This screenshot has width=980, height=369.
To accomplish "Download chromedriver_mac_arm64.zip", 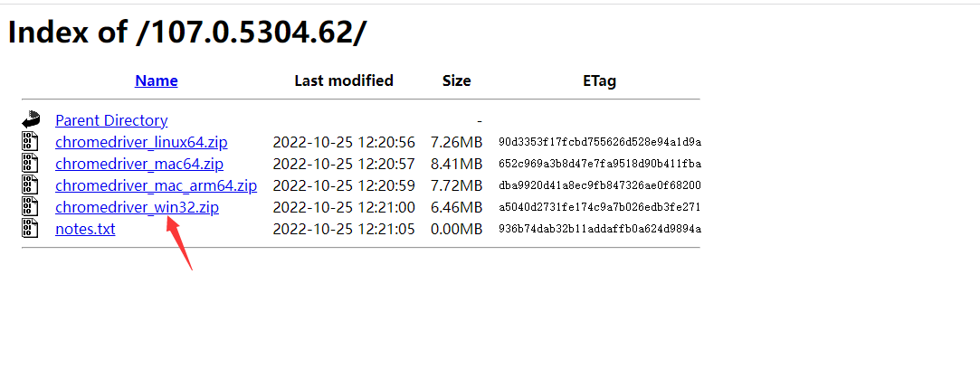I will point(157,185).
